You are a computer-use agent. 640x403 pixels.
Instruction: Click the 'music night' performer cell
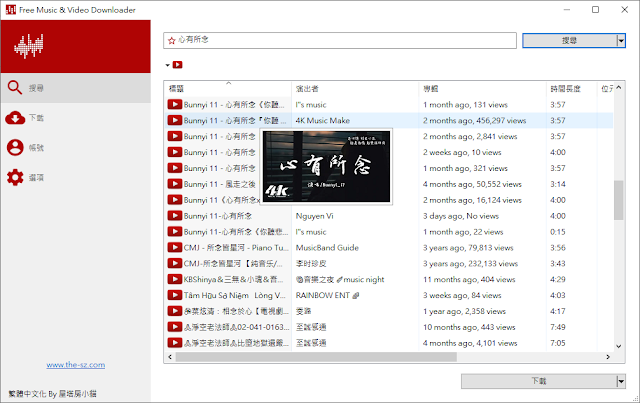click(340, 279)
